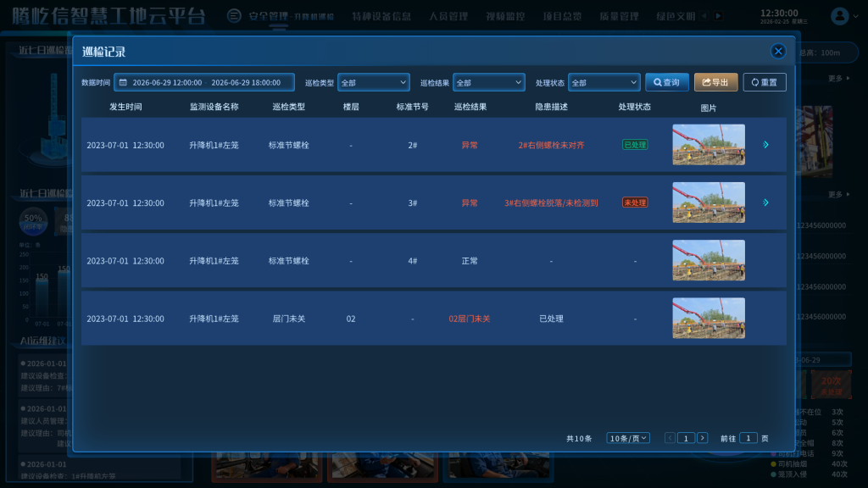Change the 10条/页 page size selector
Image resolution: width=868 pixels, height=488 pixels.
coord(628,438)
